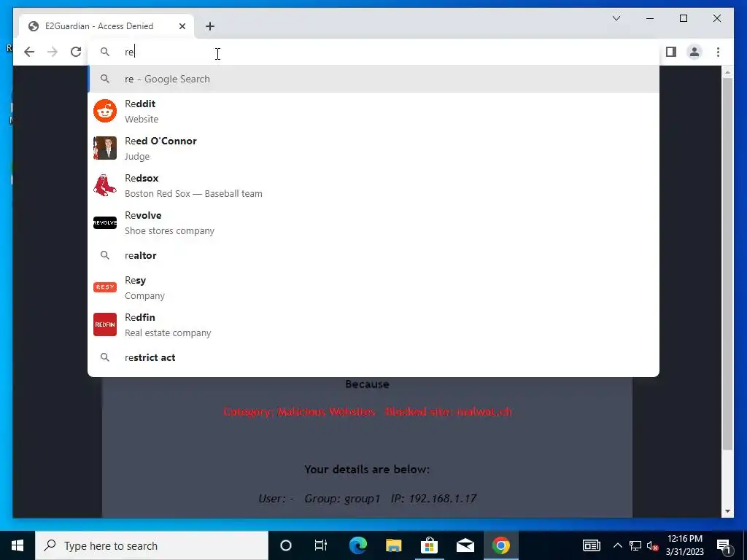Close the E2Guardian Access Denied tab
Viewport: 747px width, 560px height.
(182, 26)
